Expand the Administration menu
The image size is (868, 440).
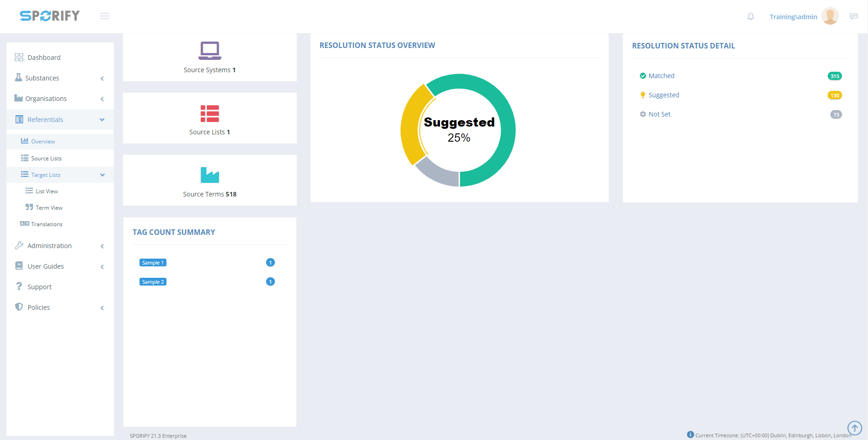click(49, 246)
